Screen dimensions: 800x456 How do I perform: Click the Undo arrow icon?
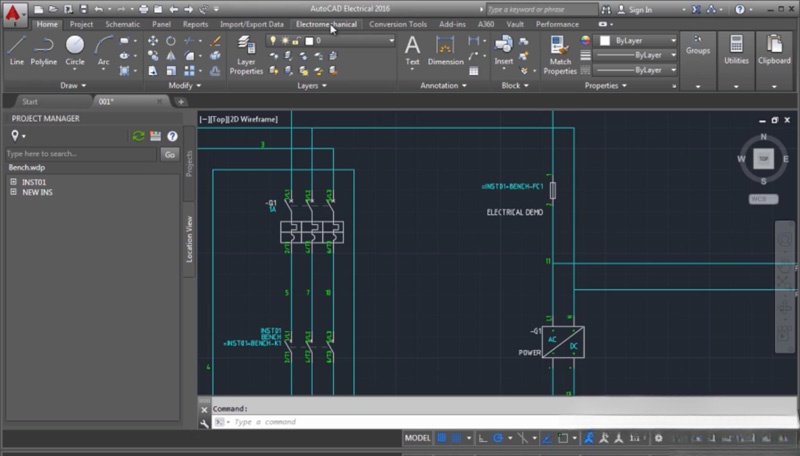click(98, 9)
